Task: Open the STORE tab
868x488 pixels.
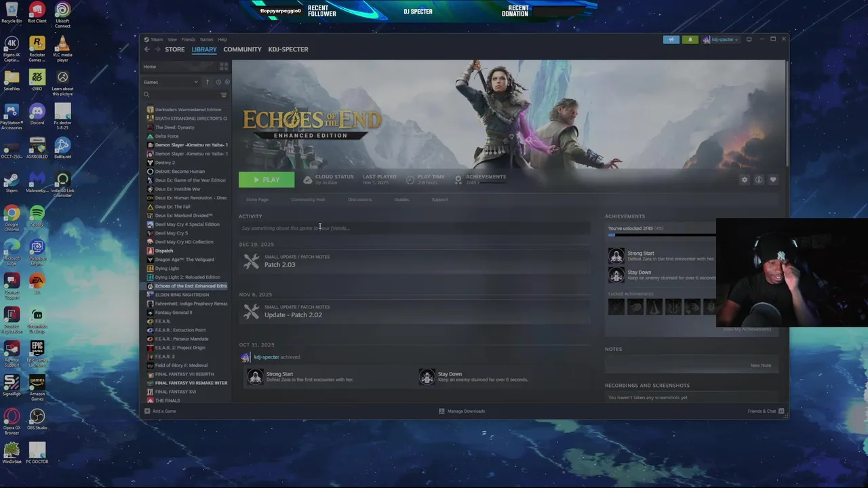Action: [174, 49]
